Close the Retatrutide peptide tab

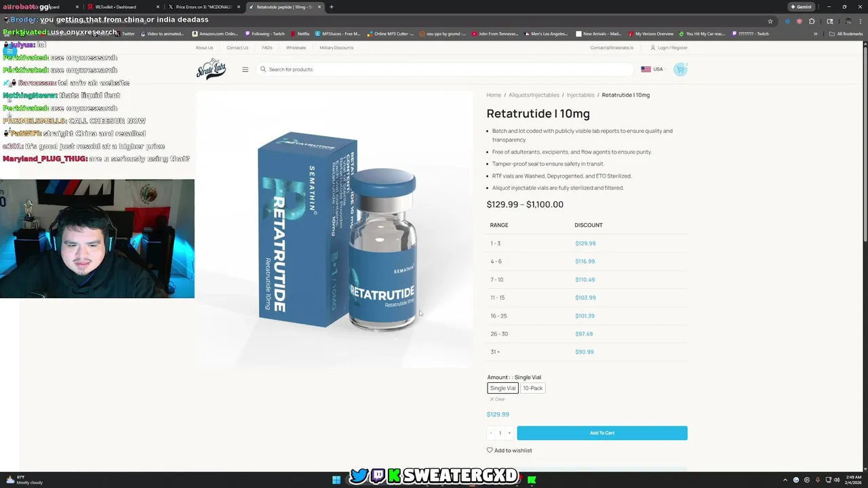point(319,7)
